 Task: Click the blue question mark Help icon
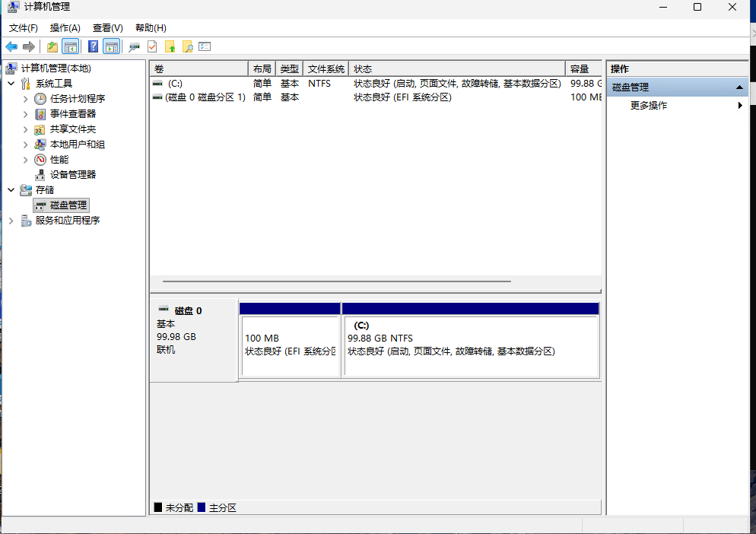pyautogui.click(x=93, y=46)
